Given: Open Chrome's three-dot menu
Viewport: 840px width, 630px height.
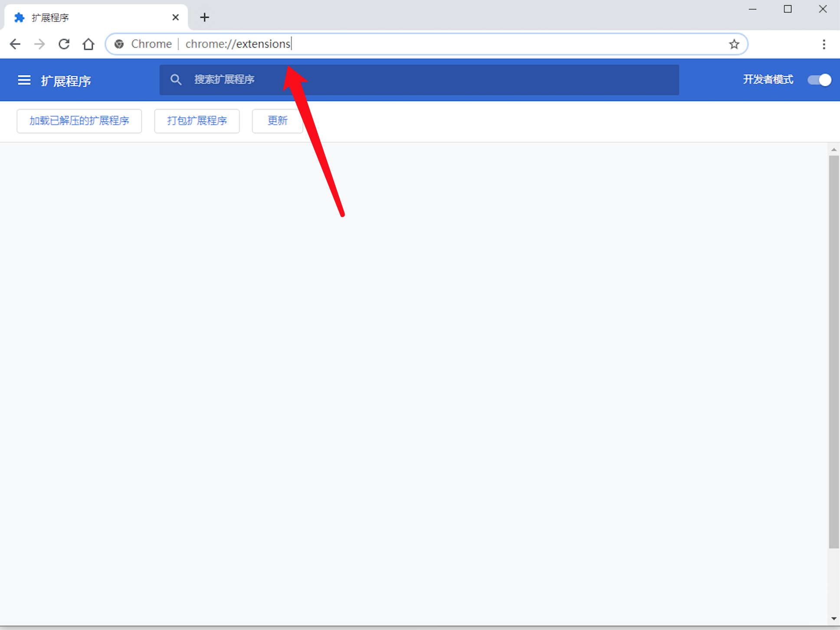Looking at the screenshot, I should point(824,44).
